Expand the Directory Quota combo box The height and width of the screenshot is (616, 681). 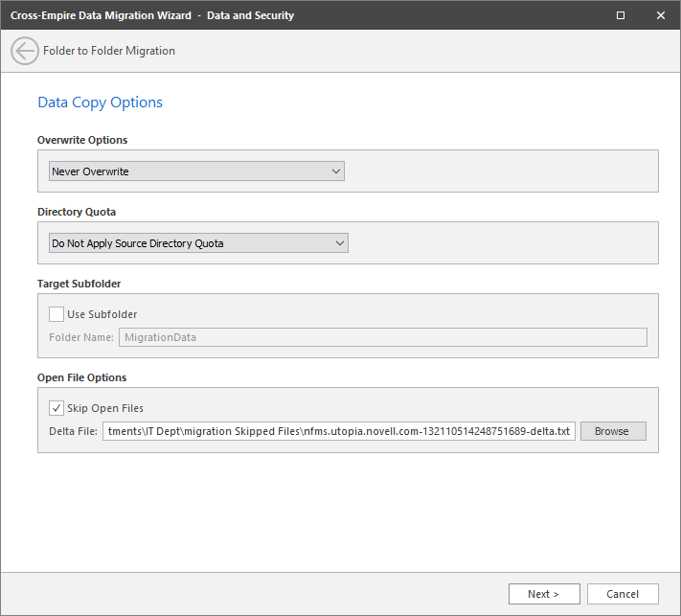tap(198, 243)
